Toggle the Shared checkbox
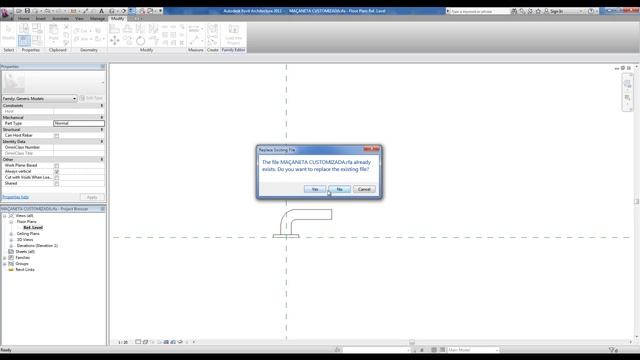The width and height of the screenshot is (640, 360). [57, 184]
